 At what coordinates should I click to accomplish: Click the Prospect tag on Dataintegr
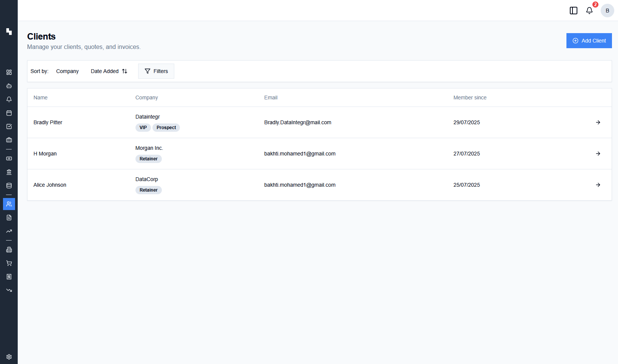point(166,128)
